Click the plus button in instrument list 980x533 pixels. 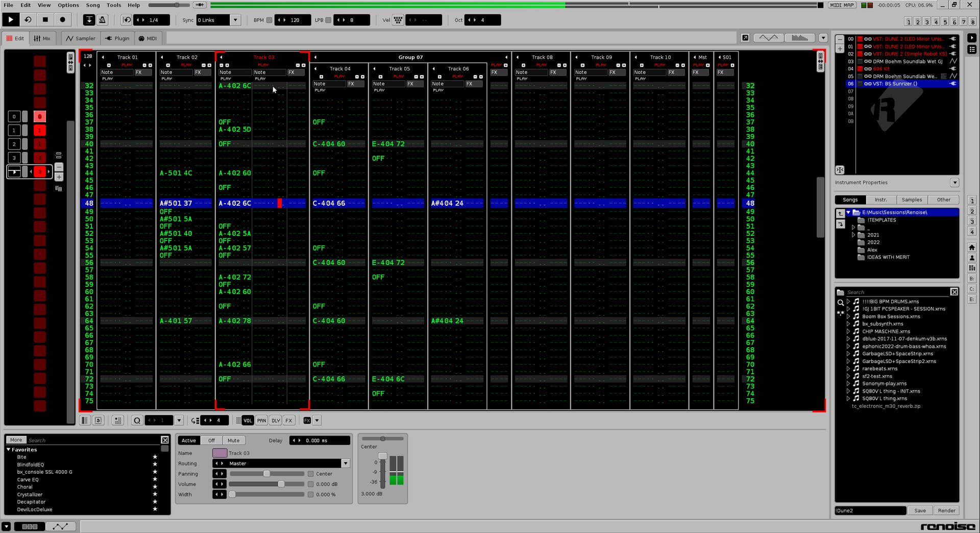pyautogui.click(x=840, y=49)
